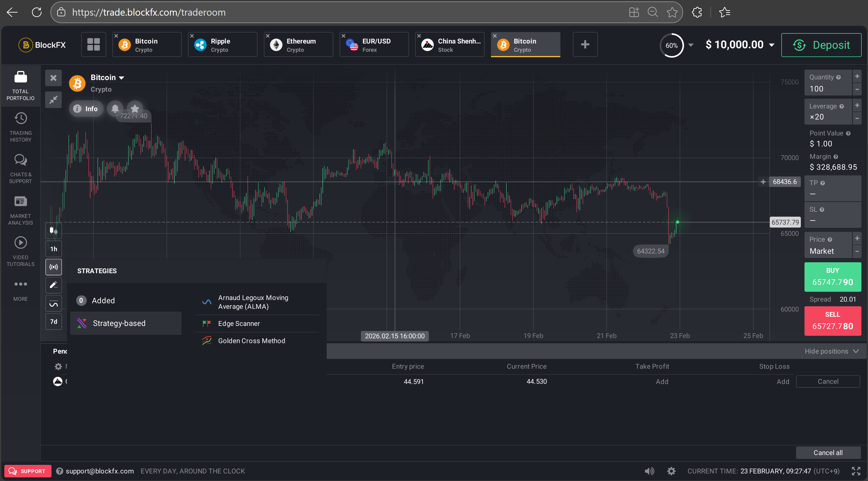The image size is (868, 481).
Task: Toggle platform sound speaker icon
Action: (649, 471)
